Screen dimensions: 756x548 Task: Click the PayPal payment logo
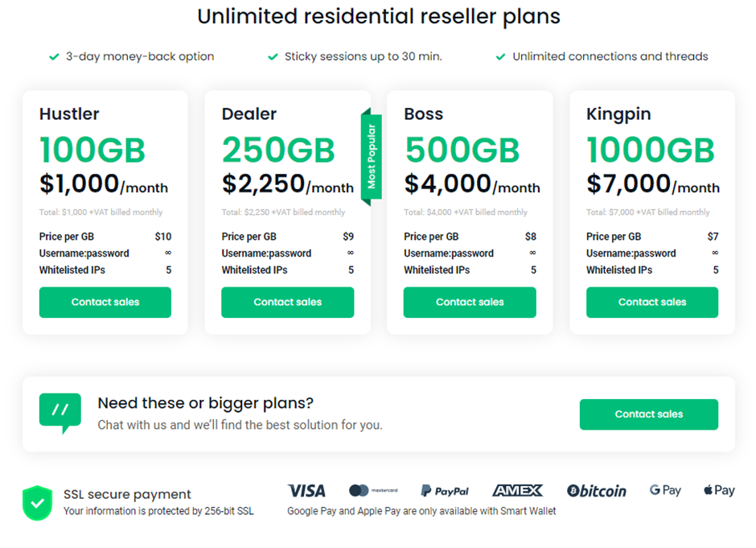(445, 490)
